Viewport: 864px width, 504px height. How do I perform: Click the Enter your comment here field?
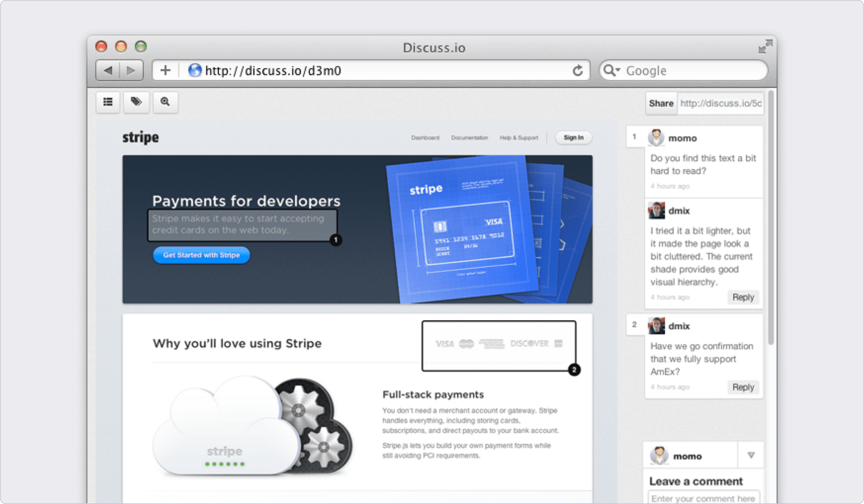coord(704,497)
